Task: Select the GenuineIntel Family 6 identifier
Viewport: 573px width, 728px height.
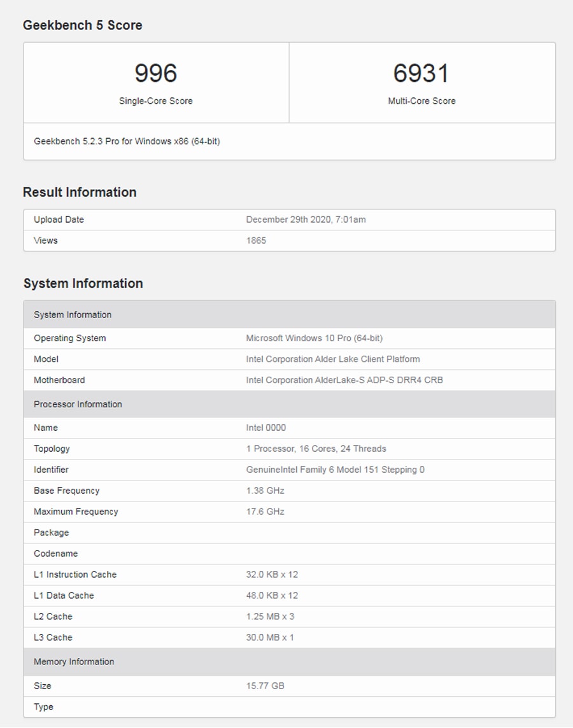Action: click(x=335, y=470)
